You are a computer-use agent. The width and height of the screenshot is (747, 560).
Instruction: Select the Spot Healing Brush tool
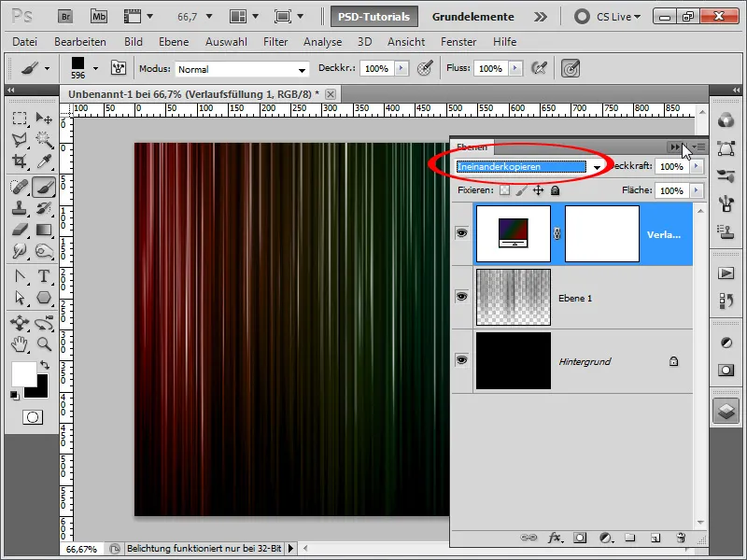click(x=20, y=187)
